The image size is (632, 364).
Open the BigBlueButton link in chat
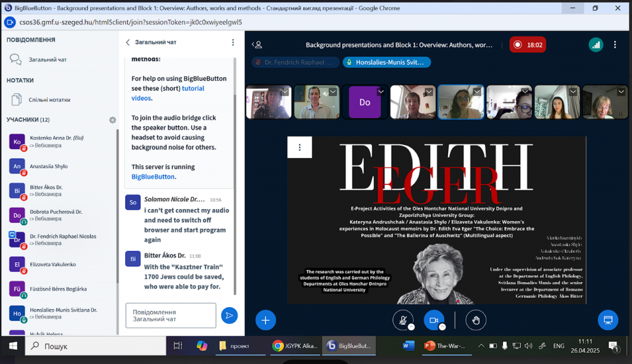pyautogui.click(x=152, y=176)
